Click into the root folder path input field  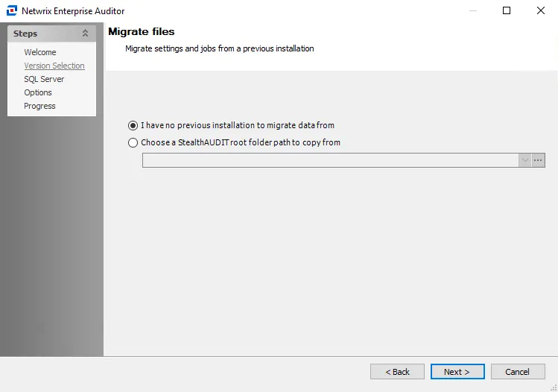click(331, 160)
